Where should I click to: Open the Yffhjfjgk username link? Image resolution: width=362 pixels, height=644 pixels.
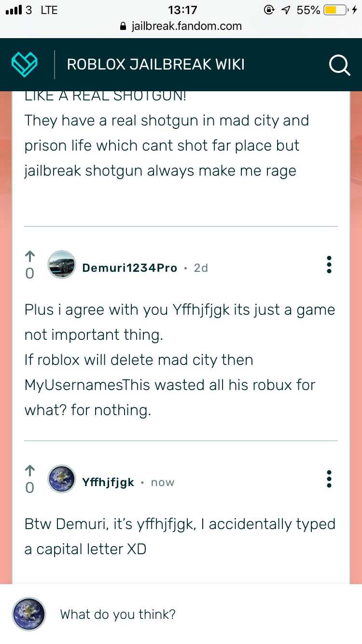click(108, 482)
